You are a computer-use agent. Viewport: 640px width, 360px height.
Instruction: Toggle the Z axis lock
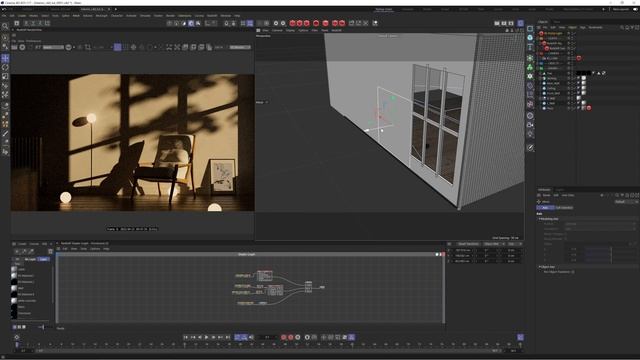(x=40, y=23)
